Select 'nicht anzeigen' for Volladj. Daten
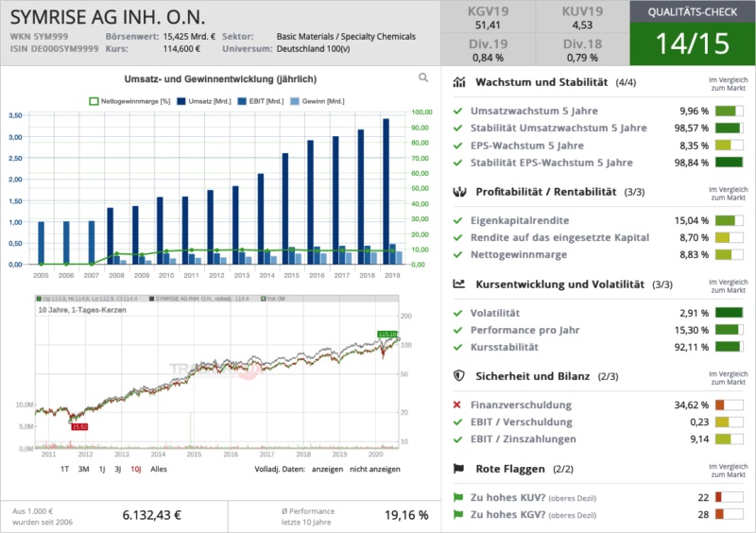Viewport: 756px width, 533px height. tap(375, 469)
